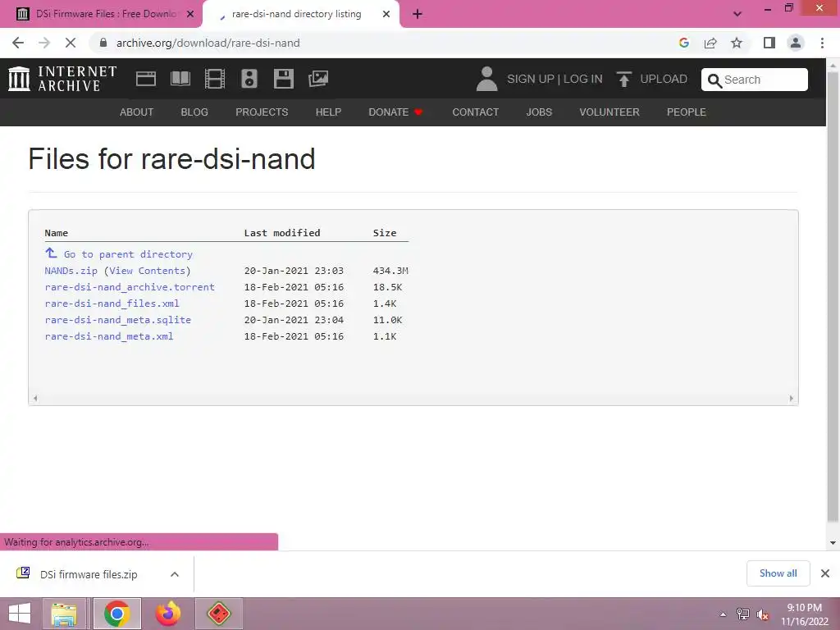This screenshot has height=630, width=840.
Task: Open the DONATE menu item
Action: pos(396,112)
